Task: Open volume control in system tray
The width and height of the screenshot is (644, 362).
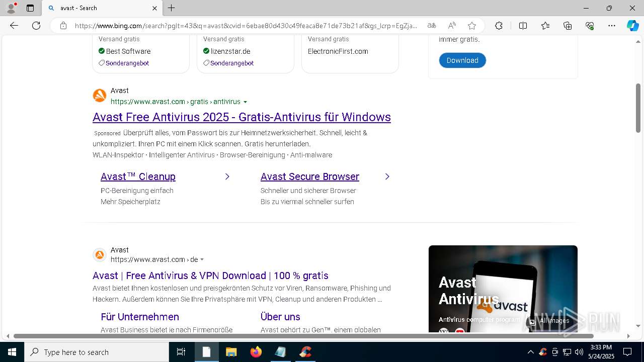Action: point(579,352)
